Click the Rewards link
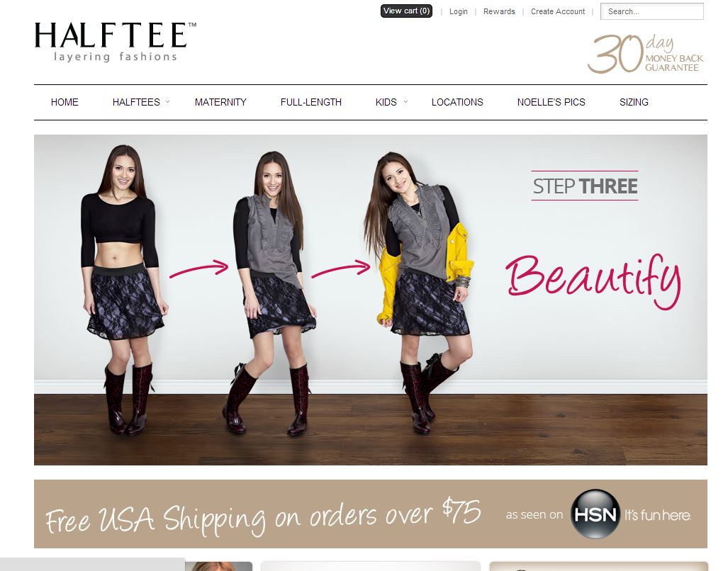Viewport: 728px width, 571px height. click(x=499, y=11)
